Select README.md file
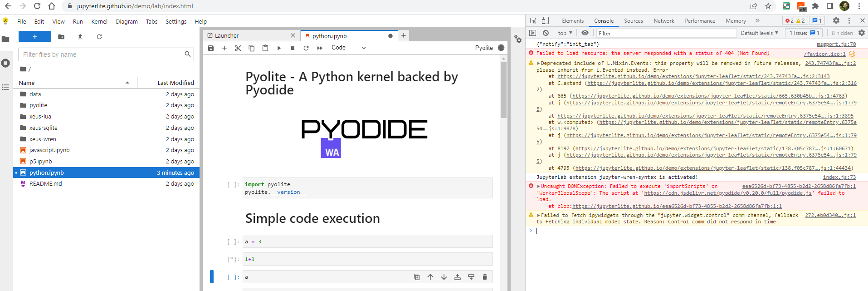Screen dimensions: 868x291 pyautogui.click(x=106, y=184)
